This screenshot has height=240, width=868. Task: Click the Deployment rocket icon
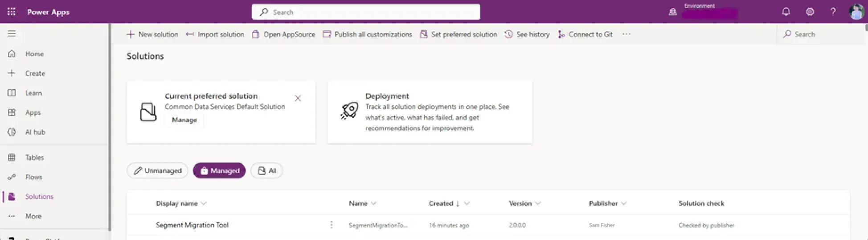[350, 110]
